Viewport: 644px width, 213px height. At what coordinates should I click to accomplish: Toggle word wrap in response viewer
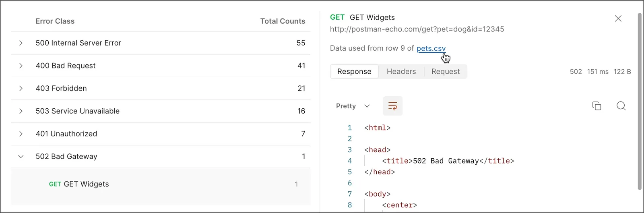pyautogui.click(x=393, y=106)
